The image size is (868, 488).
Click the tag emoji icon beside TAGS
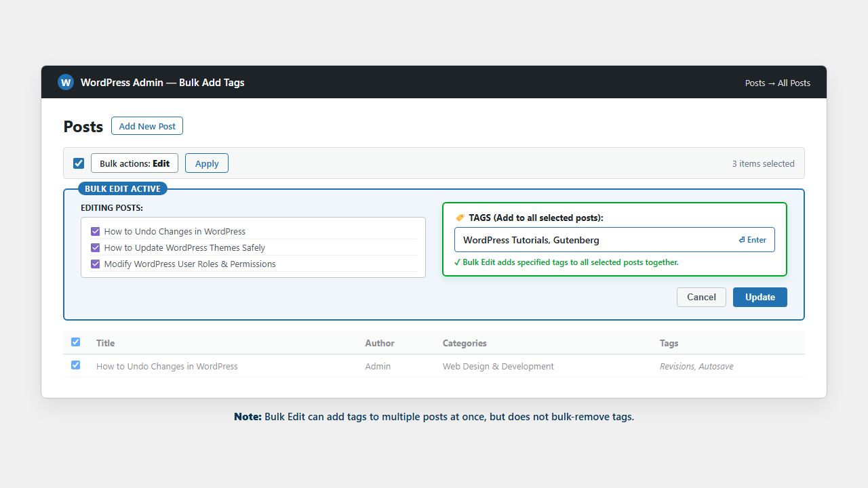[x=460, y=218]
